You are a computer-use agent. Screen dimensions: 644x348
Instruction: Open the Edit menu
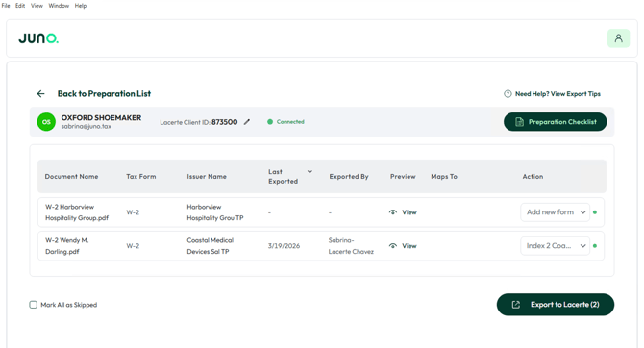click(x=20, y=6)
